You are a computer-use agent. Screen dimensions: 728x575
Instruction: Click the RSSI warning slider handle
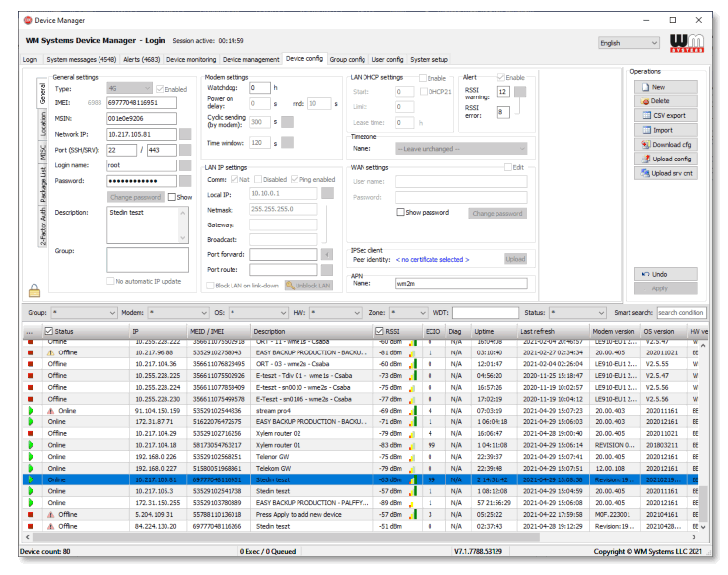[x=520, y=92]
